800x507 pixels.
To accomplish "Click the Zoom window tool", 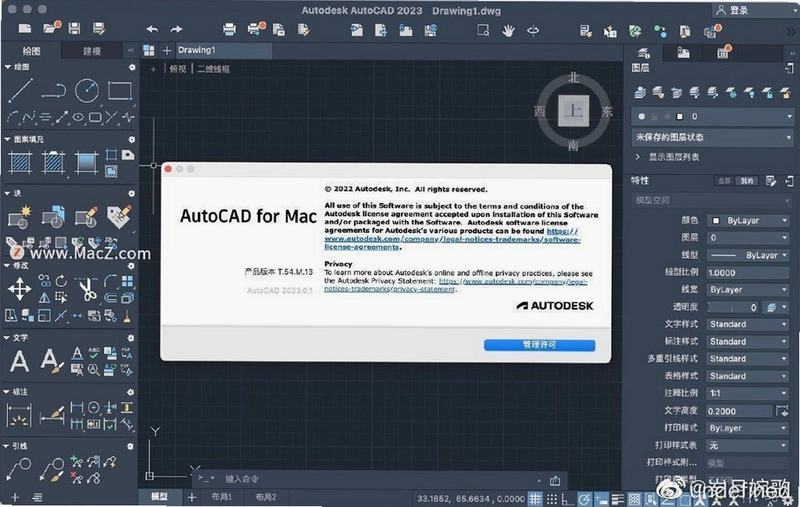I will [x=483, y=31].
